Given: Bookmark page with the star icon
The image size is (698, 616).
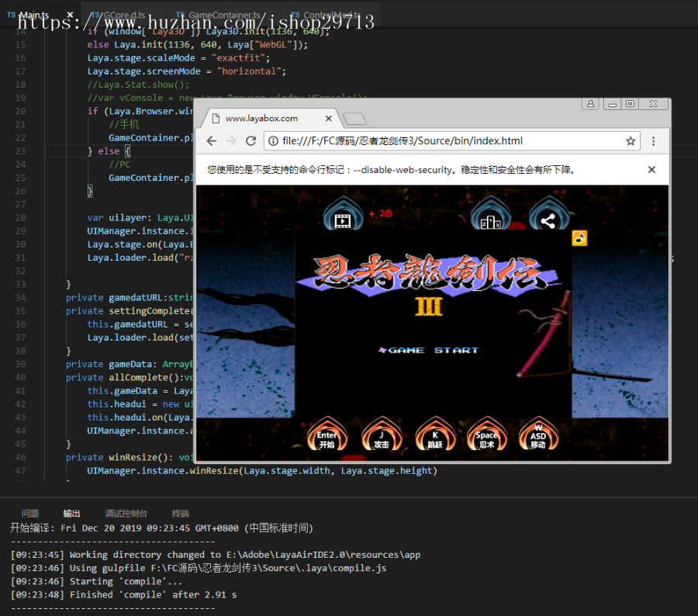Looking at the screenshot, I should click(631, 141).
